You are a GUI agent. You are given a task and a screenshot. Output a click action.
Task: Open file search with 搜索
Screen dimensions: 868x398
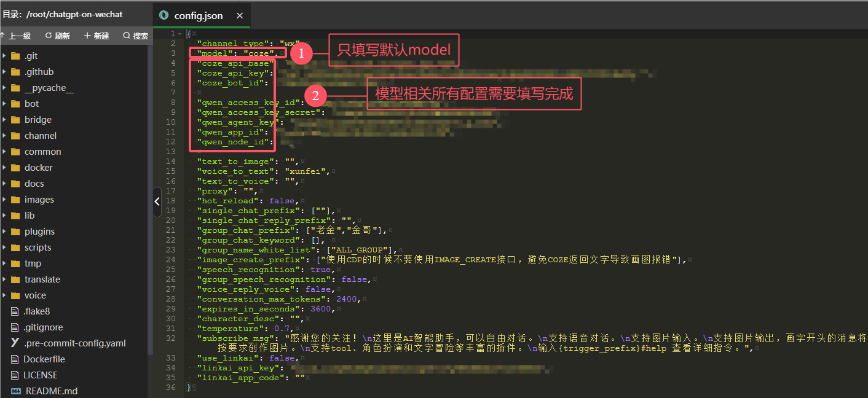coord(136,36)
